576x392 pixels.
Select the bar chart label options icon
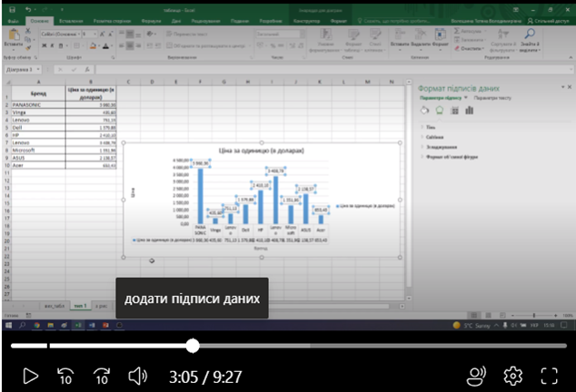[x=469, y=110]
